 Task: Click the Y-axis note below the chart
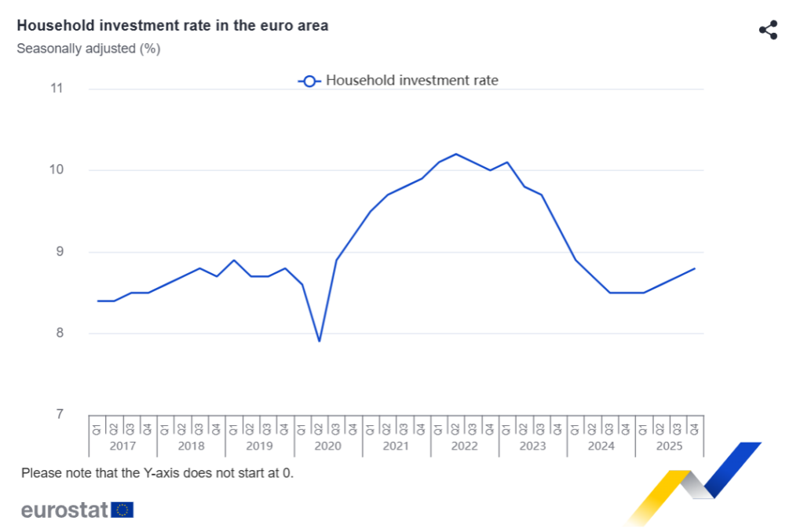pos(157,473)
